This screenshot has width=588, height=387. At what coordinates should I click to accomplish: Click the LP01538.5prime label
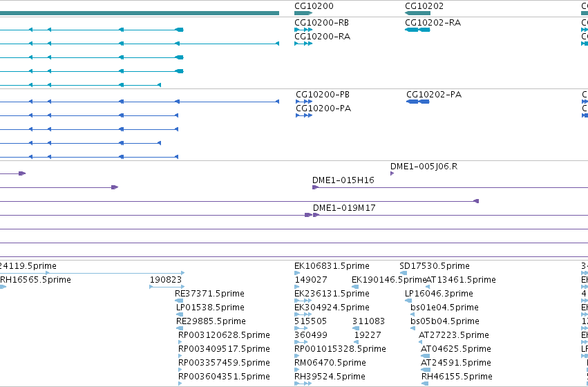coord(210,307)
